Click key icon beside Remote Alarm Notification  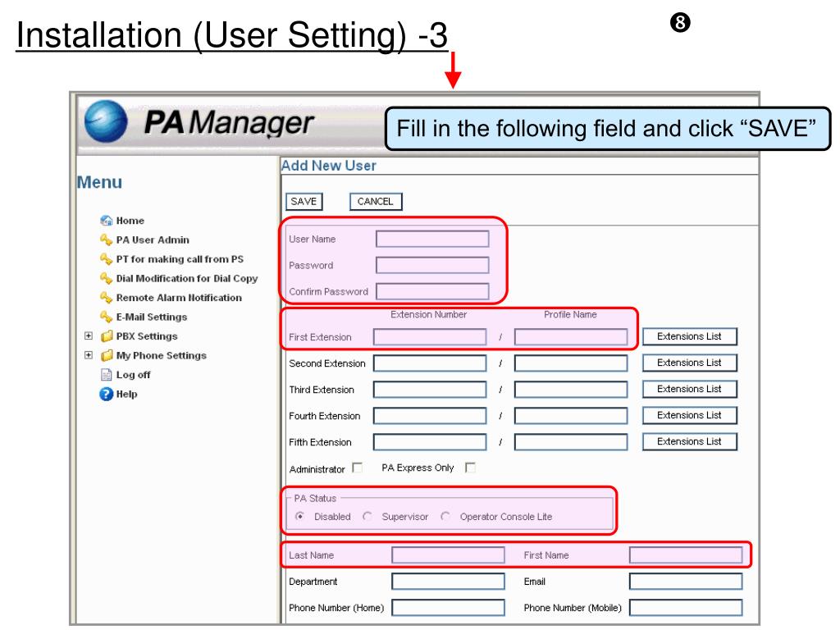click(x=106, y=297)
